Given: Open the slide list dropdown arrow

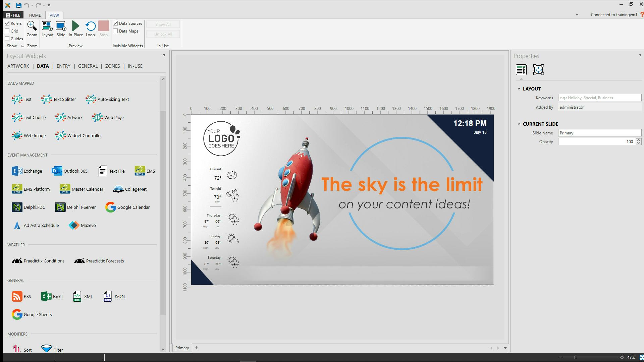Looking at the screenshot, I should tap(505, 348).
